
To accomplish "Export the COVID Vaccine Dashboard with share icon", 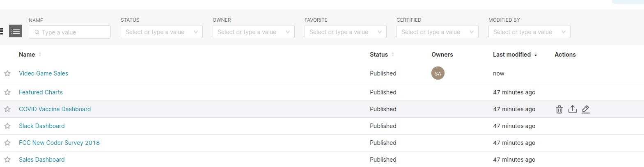I will coord(573,109).
